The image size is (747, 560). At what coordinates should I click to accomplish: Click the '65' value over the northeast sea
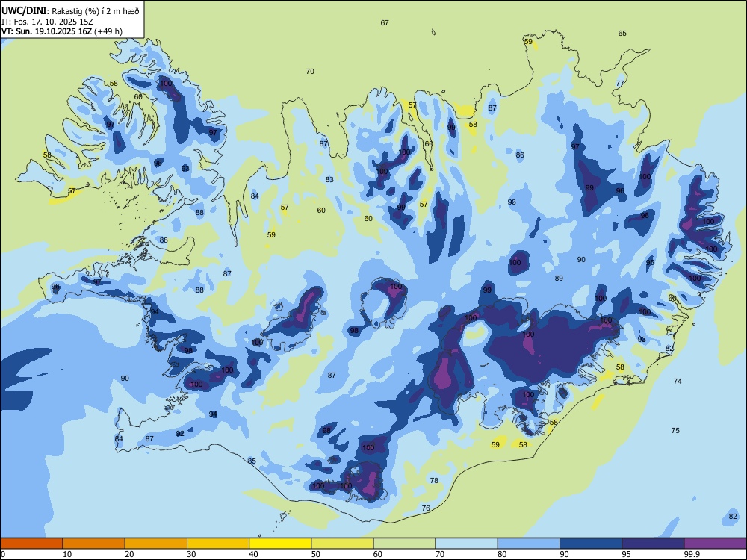[x=622, y=34]
